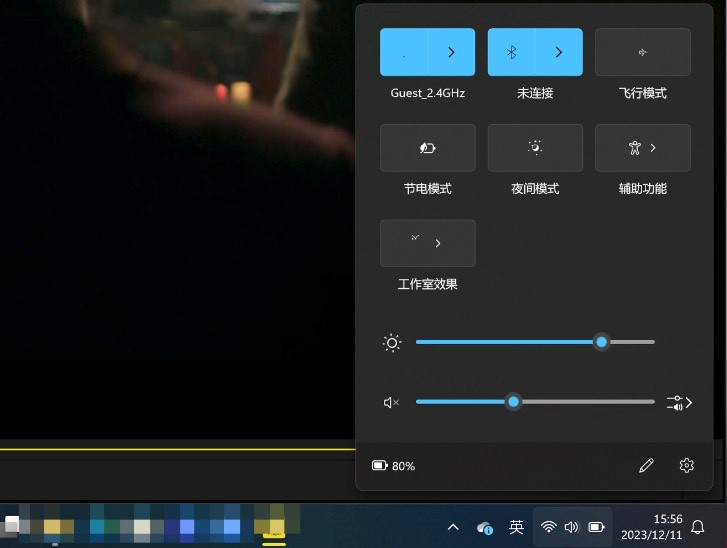Turn on 节电模式 battery saver
727x548 pixels.
point(427,148)
